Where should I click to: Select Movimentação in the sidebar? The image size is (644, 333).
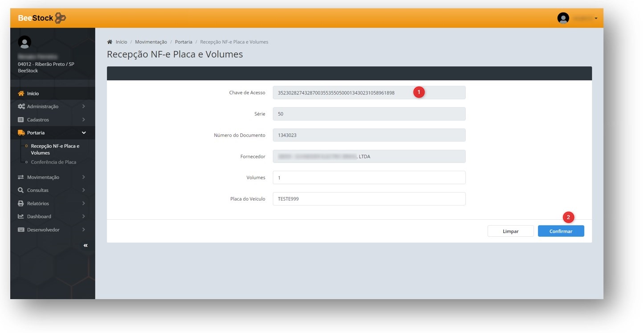pyautogui.click(x=43, y=177)
